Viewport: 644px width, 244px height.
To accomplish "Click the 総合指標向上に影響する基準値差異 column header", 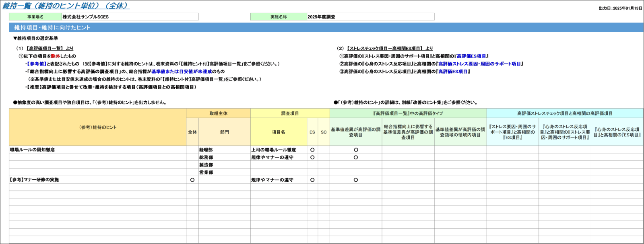I will 408,132.
